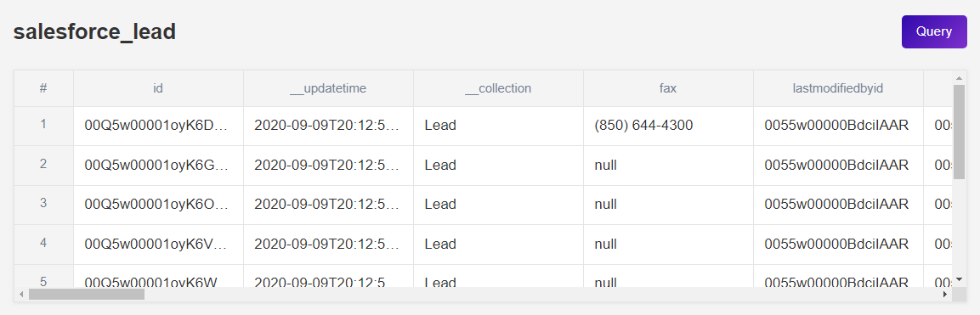Click the purple Query button
The width and height of the screenshot is (980, 315).
[934, 31]
